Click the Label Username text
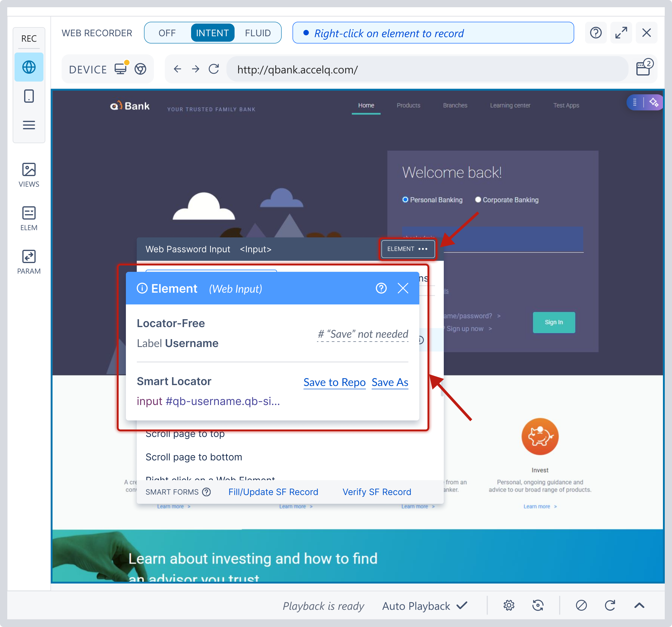This screenshot has width=672, height=627. (x=178, y=343)
